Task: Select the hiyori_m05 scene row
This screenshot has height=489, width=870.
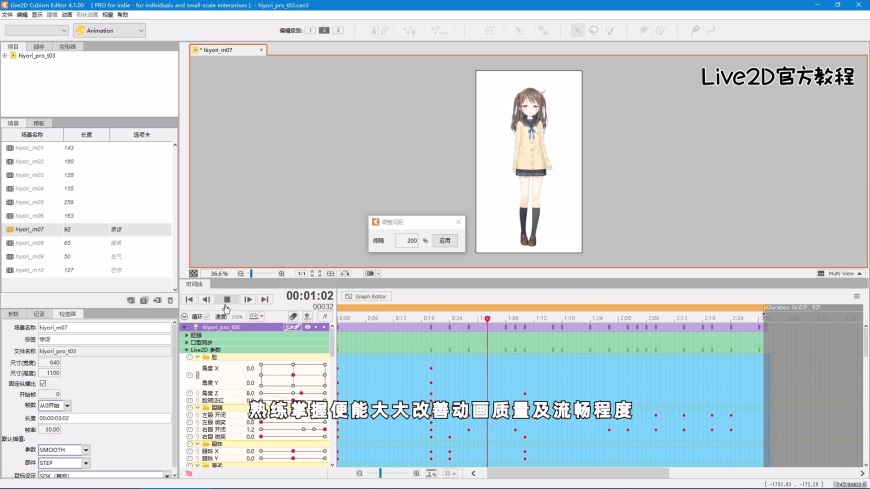Action: (x=88, y=202)
